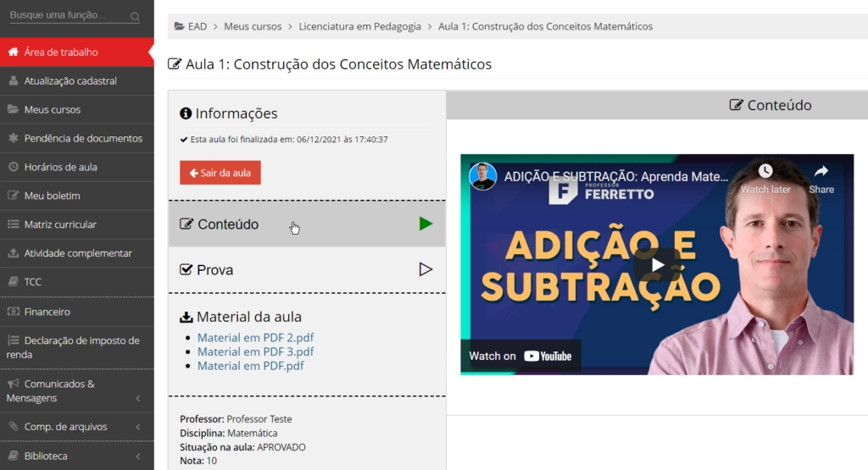Focus the Busque uma função search field
Image resolution: width=868 pixels, height=470 pixels.
click(x=66, y=16)
